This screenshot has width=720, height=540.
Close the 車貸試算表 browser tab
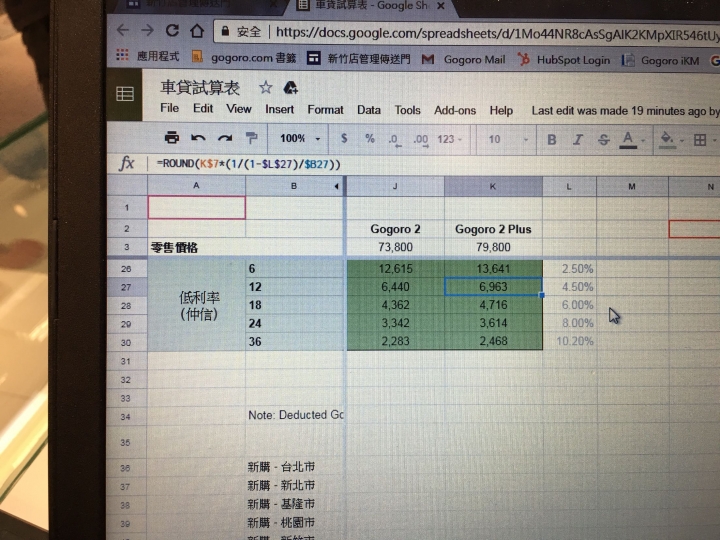click(440, 6)
